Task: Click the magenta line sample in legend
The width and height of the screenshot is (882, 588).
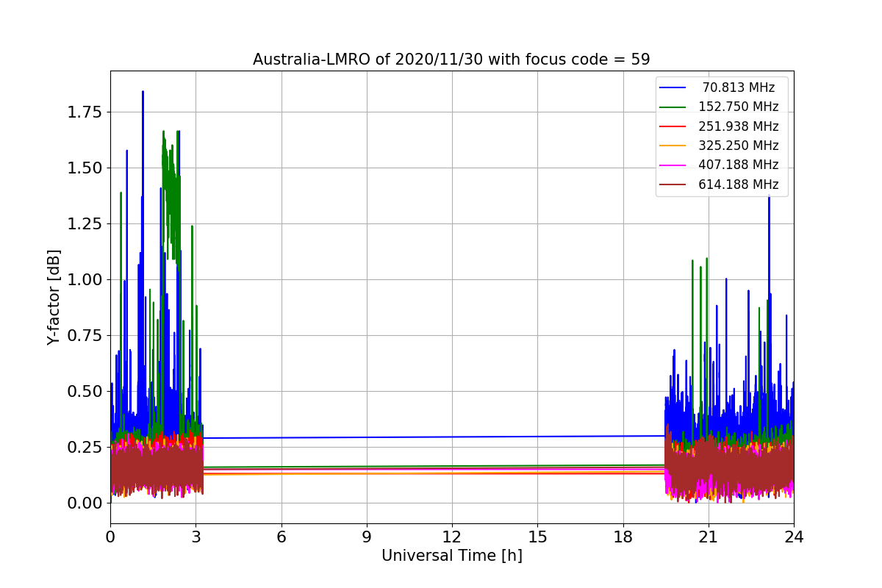Action: click(674, 165)
